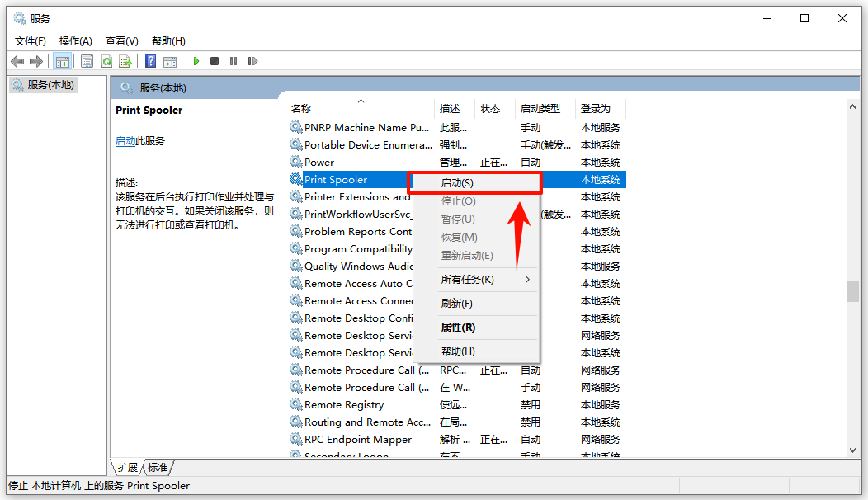
Task: Click the pause service toolbar icon
Action: point(234,61)
